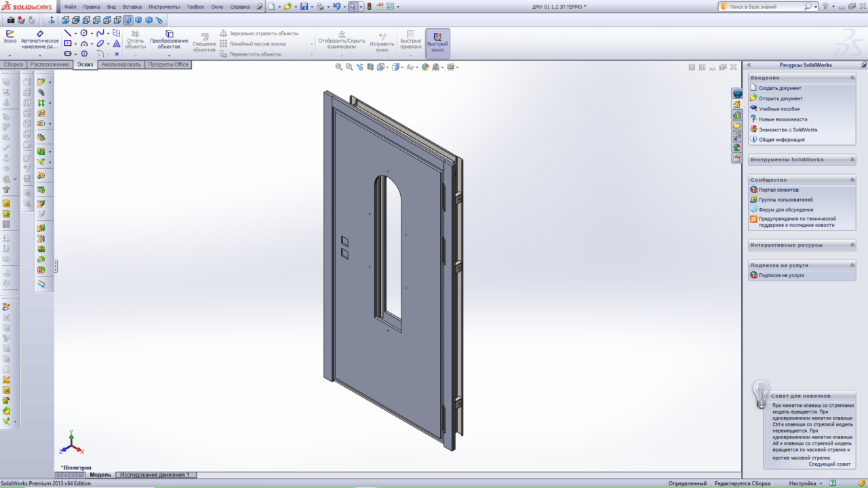
Task: Switch to the Продукты Office tab
Action: coord(168,64)
